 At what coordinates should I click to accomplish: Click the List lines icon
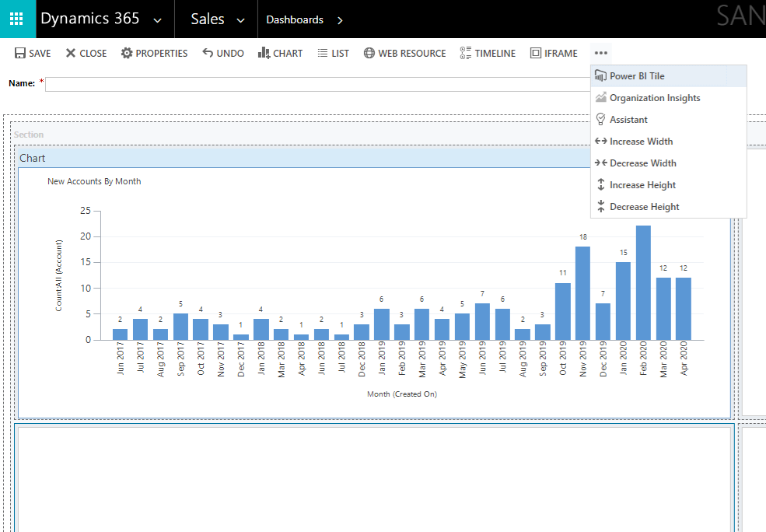323,53
